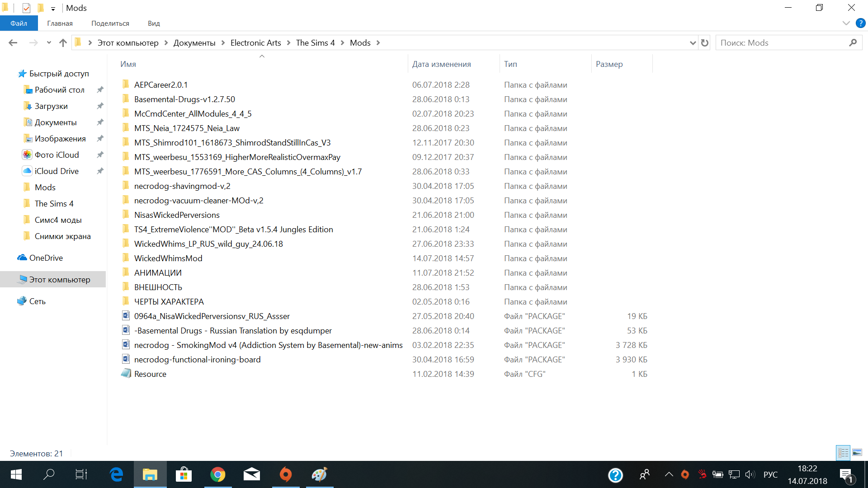Image resolution: width=868 pixels, height=488 pixels.
Task: Navigate to Документы in the address bar
Action: point(194,43)
